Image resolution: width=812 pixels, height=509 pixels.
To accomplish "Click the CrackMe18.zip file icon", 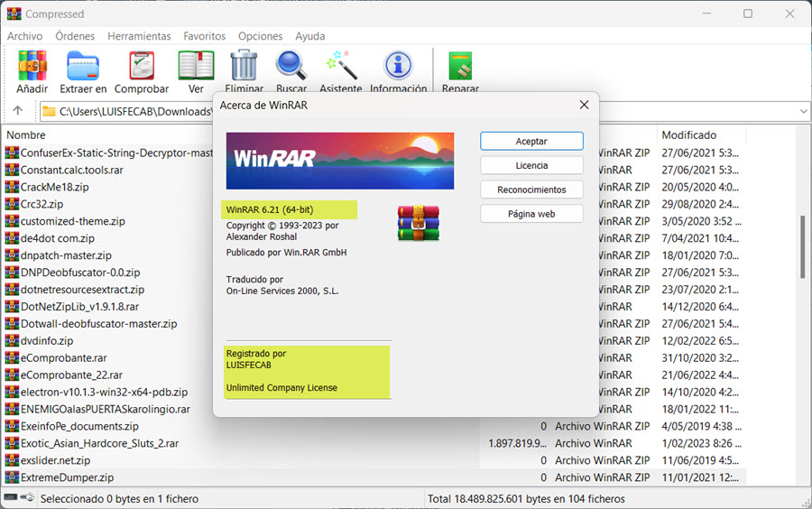I will click(x=12, y=187).
